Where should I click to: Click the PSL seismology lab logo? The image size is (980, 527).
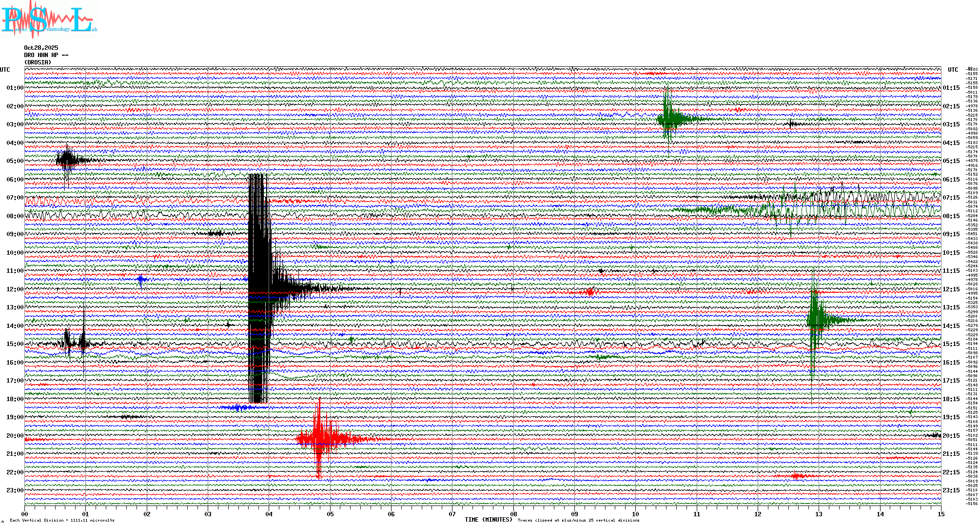tap(49, 20)
